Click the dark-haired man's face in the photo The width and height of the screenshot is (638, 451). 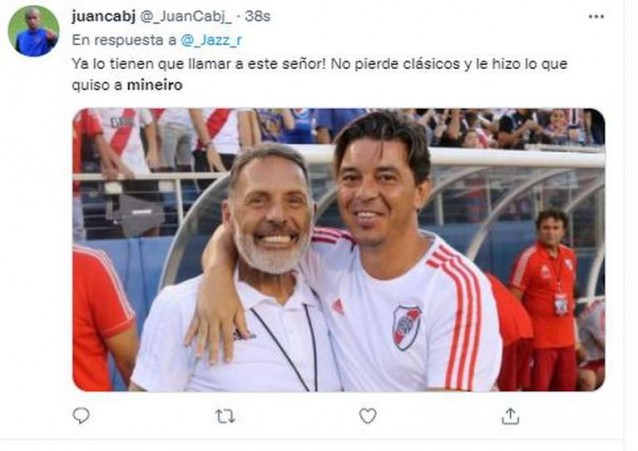coord(376,191)
